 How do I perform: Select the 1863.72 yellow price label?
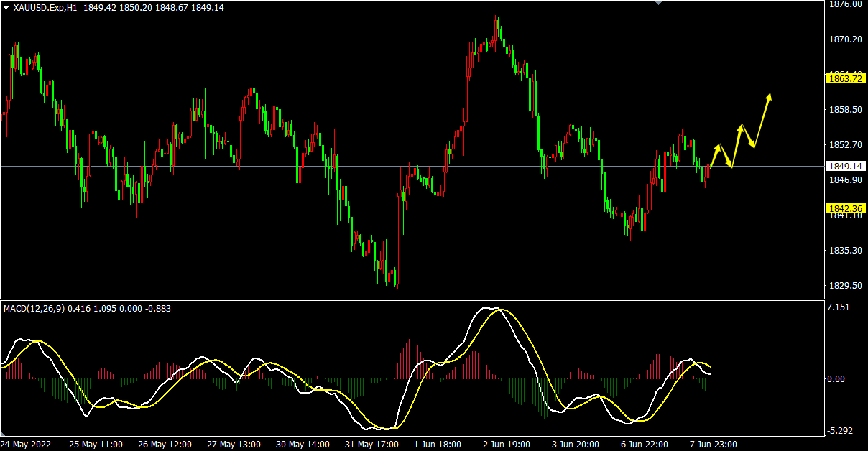(845, 78)
